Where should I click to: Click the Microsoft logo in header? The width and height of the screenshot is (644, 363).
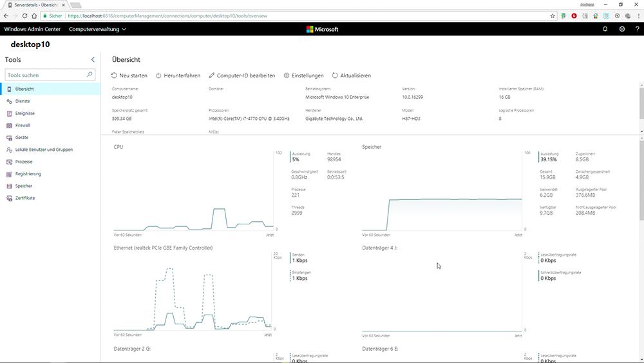coord(321,29)
